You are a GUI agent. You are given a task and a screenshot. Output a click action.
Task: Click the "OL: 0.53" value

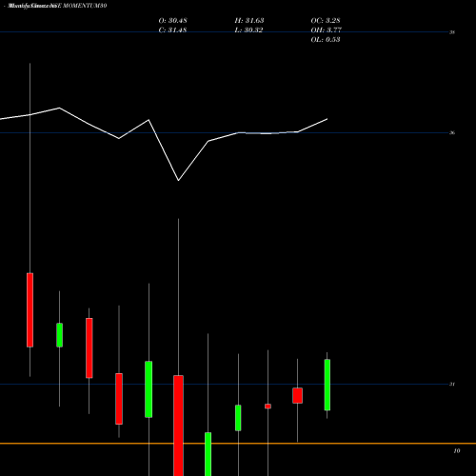(326, 40)
